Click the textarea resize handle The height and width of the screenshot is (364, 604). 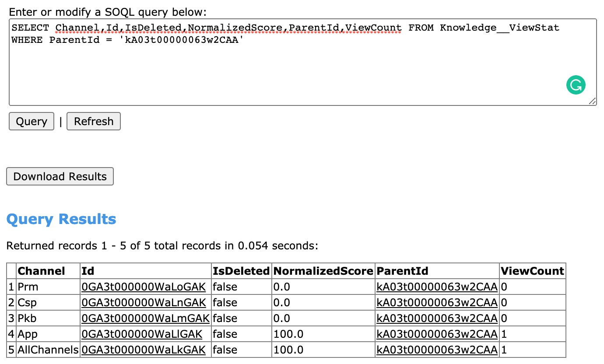[593, 101]
